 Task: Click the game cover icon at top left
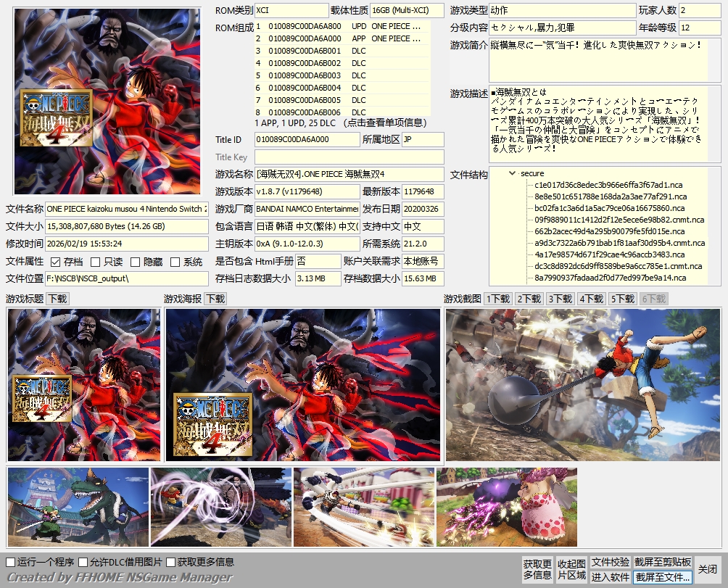107,102
